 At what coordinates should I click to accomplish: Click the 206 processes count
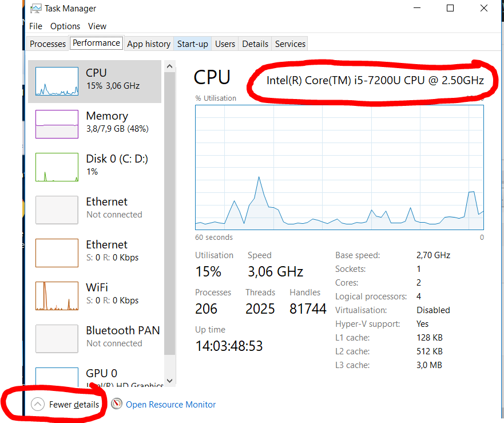coord(207,309)
